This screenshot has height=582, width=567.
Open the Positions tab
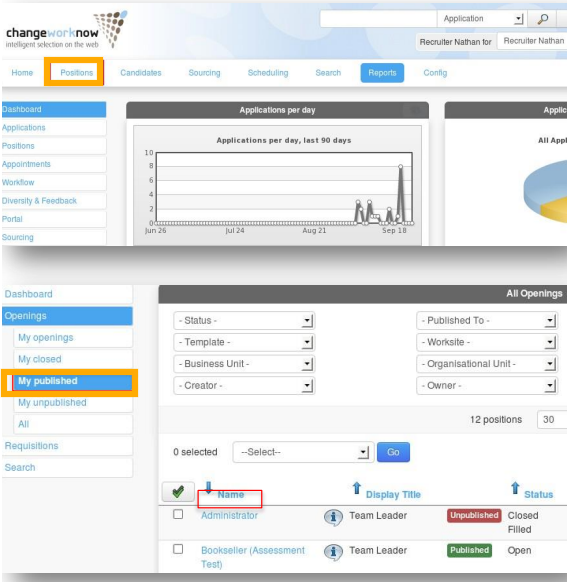tap(76, 73)
